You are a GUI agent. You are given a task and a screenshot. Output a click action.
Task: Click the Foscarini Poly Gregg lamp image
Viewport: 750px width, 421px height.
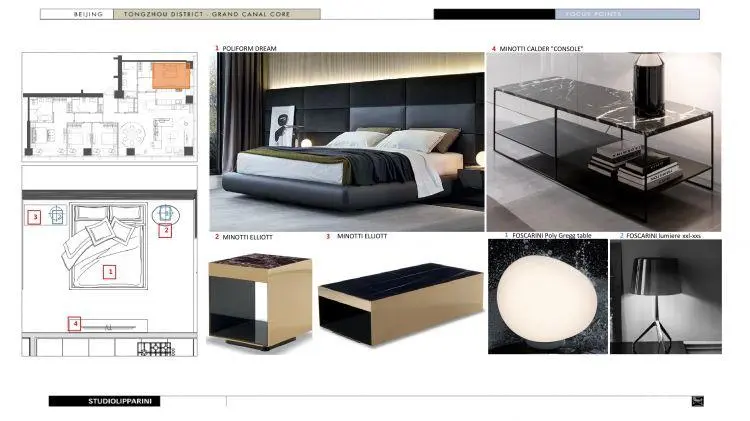(545, 297)
